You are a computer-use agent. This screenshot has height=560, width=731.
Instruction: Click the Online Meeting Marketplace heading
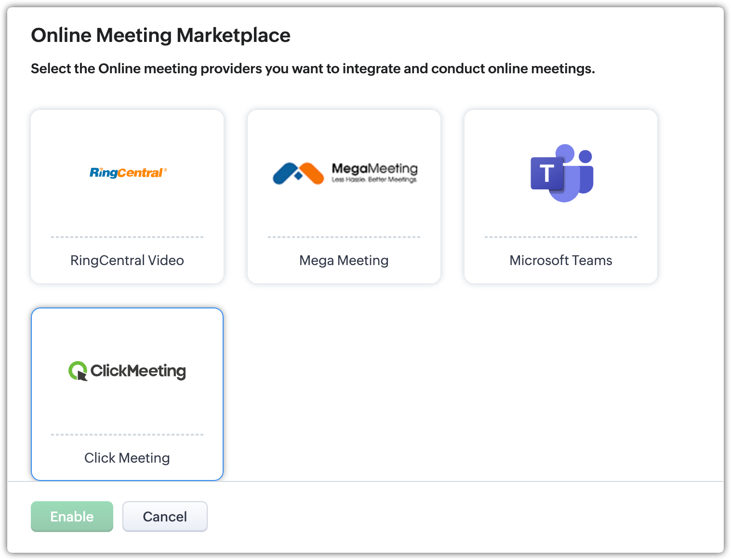point(160,35)
